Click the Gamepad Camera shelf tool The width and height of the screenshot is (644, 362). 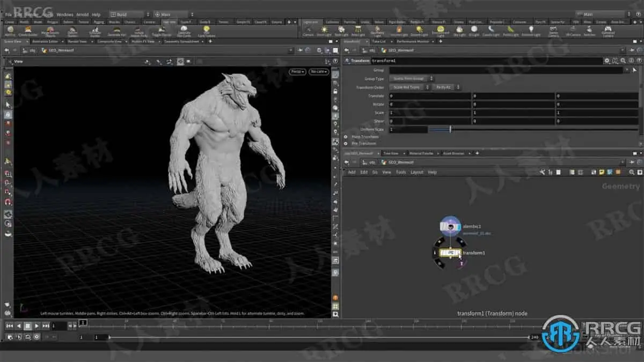[x=608, y=31]
